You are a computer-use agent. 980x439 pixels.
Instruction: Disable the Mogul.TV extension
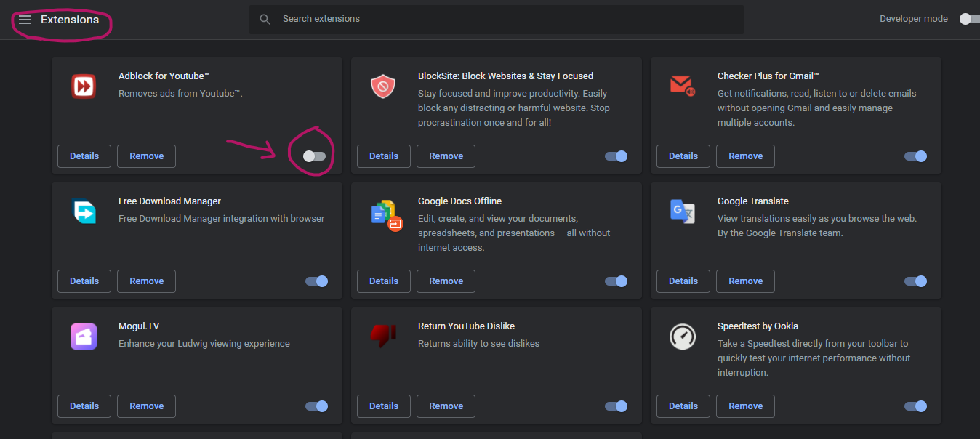point(316,406)
